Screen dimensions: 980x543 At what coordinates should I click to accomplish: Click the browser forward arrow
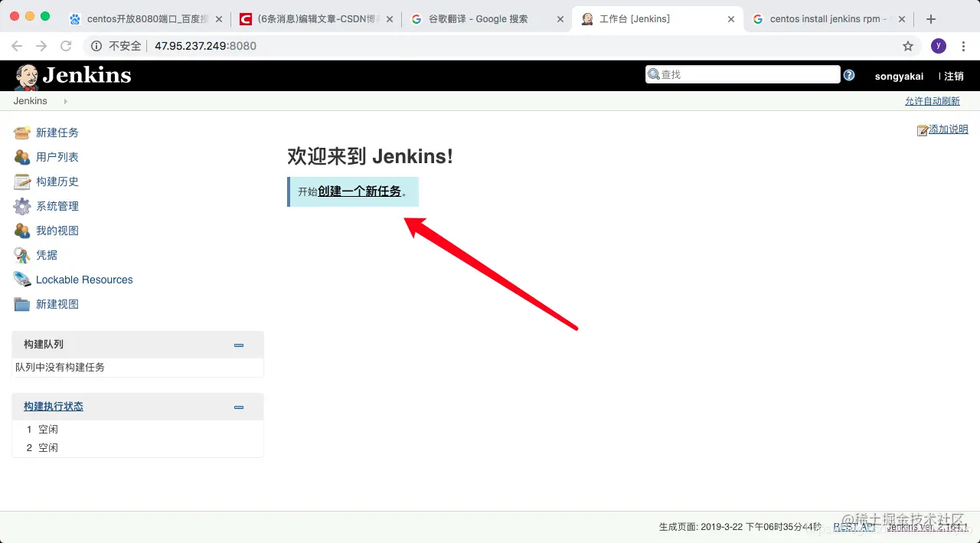tap(41, 46)
